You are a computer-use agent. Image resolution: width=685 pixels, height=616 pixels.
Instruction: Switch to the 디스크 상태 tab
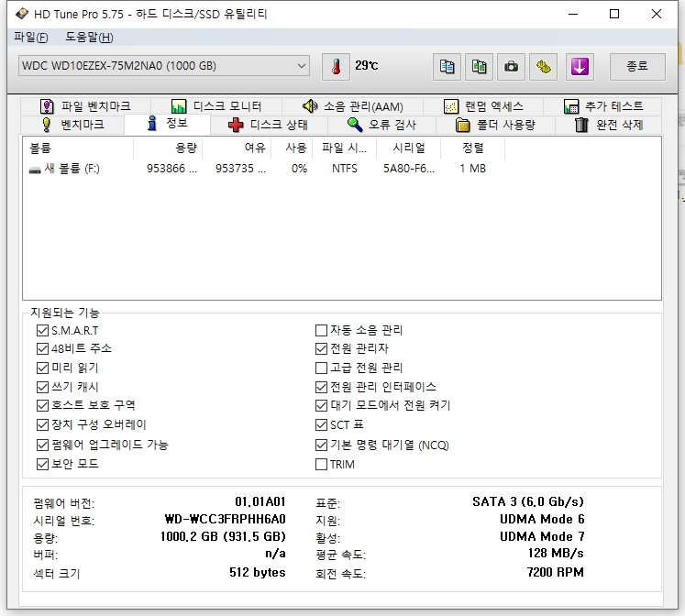pos(269,125)
